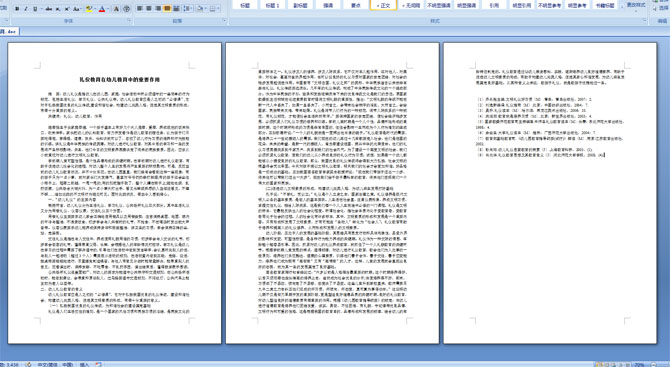Apply the 引用 quick style
Image resolution: width=670 pixels, height=367 pixels.
(494, 5)
